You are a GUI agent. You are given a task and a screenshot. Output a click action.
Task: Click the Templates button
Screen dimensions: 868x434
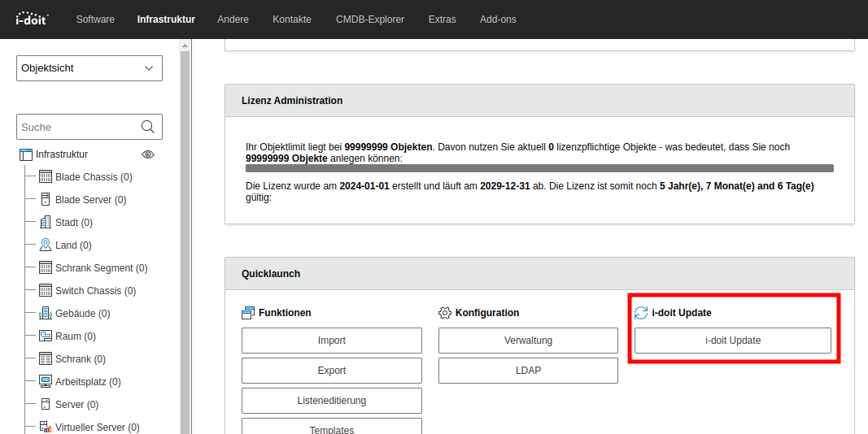(332, 426)
